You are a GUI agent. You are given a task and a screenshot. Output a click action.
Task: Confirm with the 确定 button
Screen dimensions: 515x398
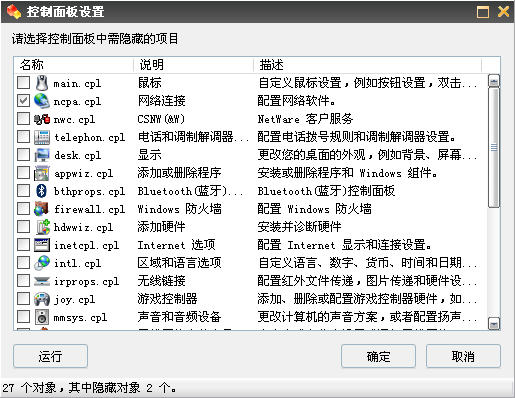[378, 356]
